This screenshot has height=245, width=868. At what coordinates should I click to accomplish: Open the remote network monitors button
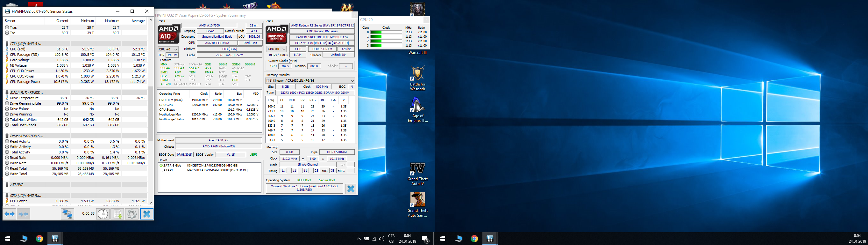(x=68, y=214)
